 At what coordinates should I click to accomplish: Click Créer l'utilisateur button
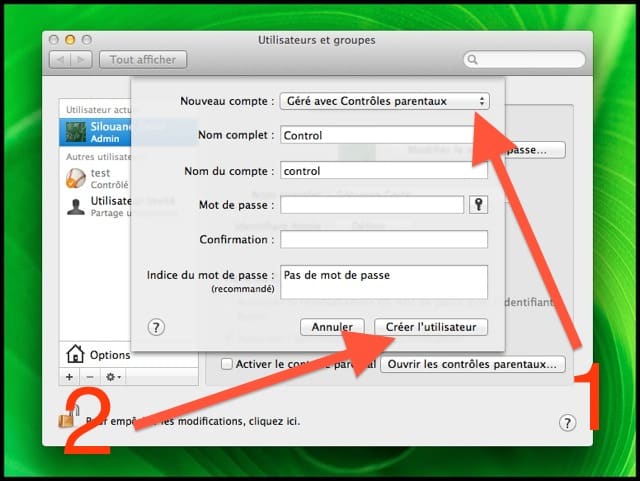[431, 327]
